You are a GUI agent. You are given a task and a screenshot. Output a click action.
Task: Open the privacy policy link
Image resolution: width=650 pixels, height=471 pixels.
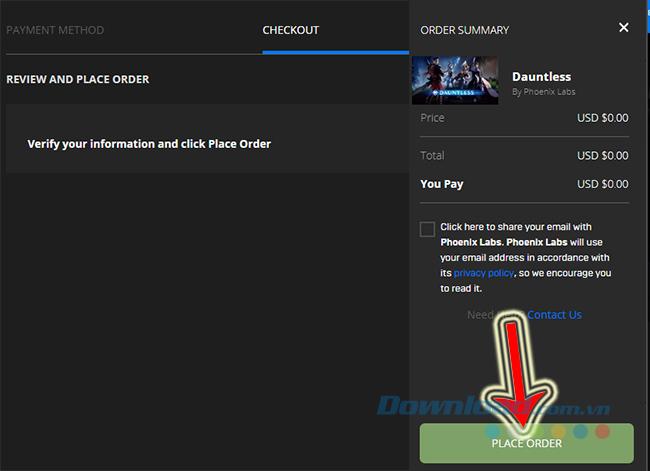484,273
